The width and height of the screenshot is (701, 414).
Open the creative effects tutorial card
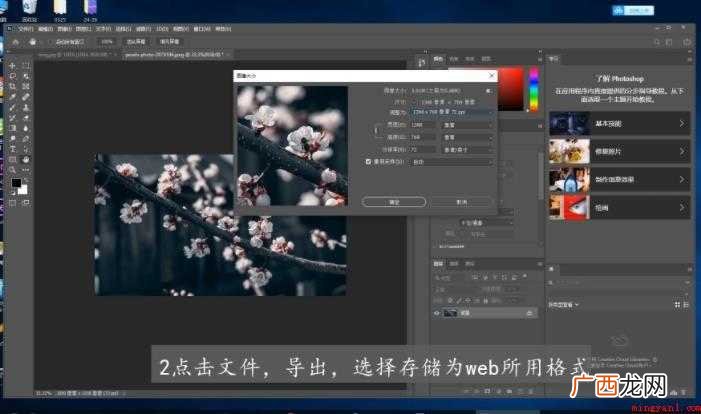coord(620,179)
